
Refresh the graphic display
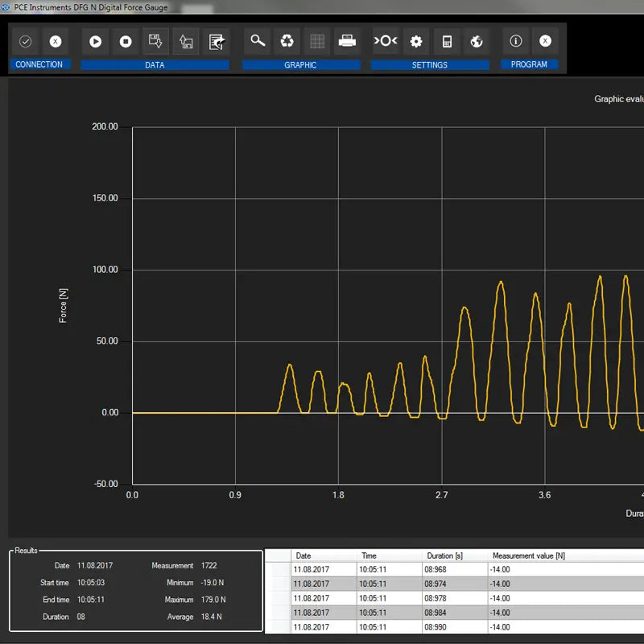tap(287, 42)
